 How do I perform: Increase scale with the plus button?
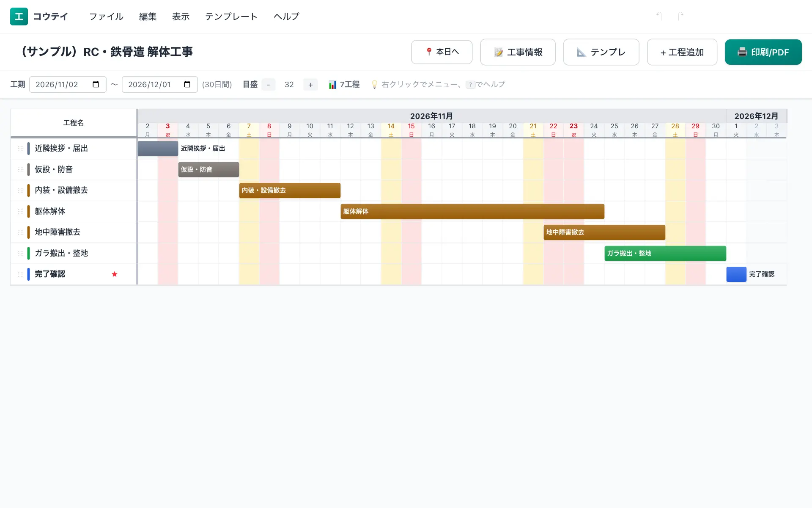310,85
